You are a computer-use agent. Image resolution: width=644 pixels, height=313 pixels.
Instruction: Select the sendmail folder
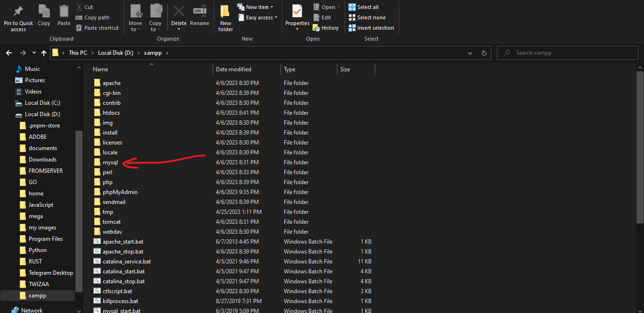pyautogui.click(x=114, y=202)
